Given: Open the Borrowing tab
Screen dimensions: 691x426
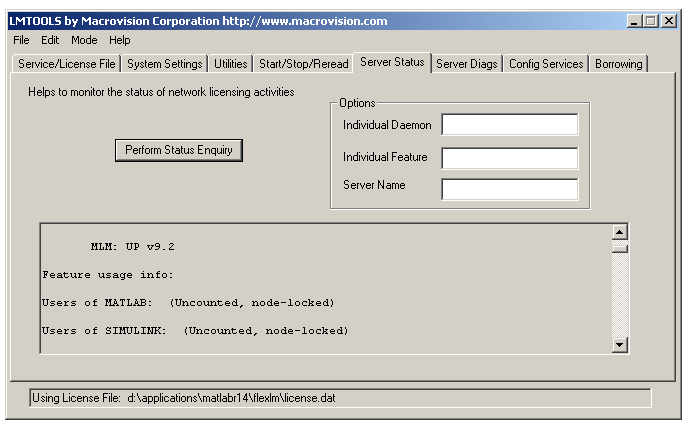Looking at the screenshot, I should pyautogui.click(x=619, y=64).
